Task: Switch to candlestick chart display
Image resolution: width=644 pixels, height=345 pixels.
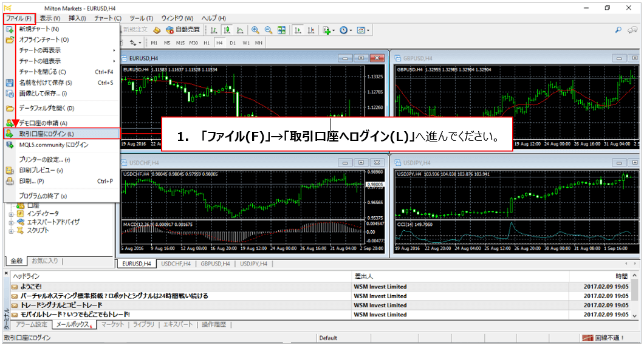Action: pos(227,30)
